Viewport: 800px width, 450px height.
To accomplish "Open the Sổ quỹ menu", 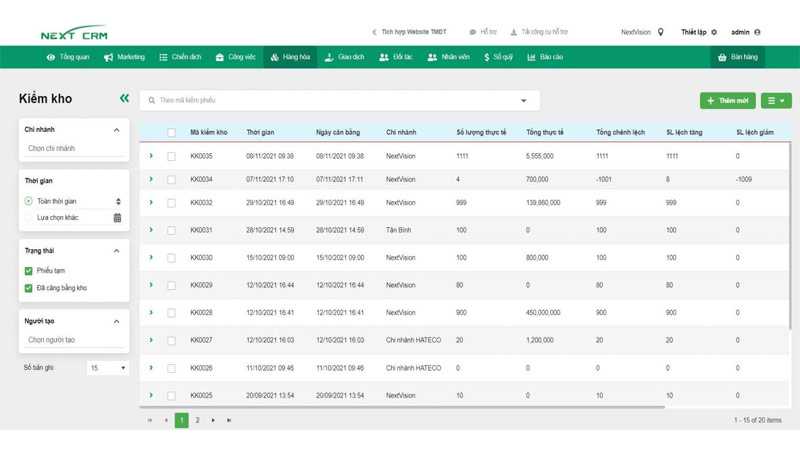I will pos(498,57).
